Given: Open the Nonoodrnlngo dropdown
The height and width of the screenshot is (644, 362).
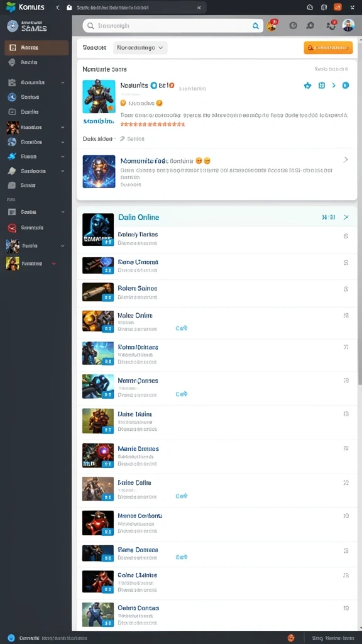Looking at the screenshot, I should [140, 48].
